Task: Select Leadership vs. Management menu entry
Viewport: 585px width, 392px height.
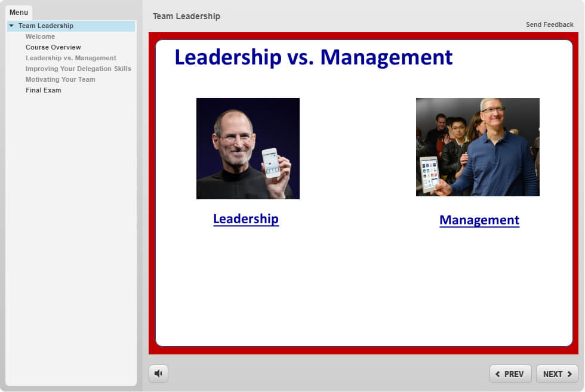Action: click(x=71, y=58)
